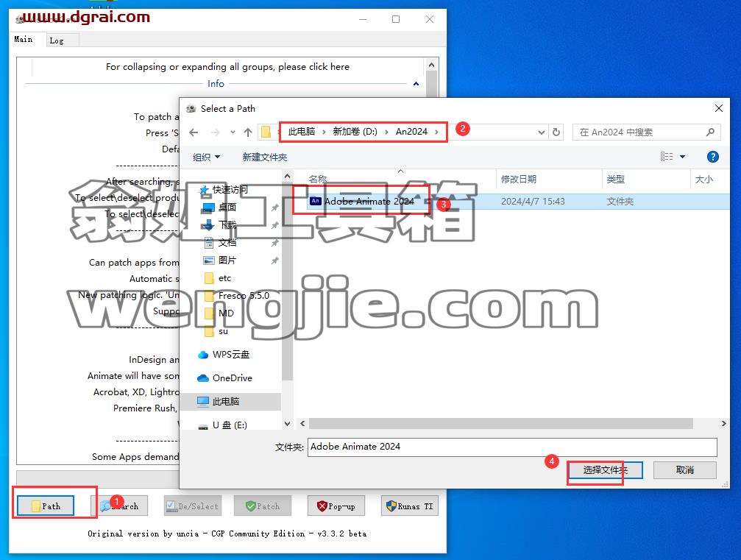This screenshot has height=560, width=741.
Task: Open the help question mark icon
Action: (712, 157)
